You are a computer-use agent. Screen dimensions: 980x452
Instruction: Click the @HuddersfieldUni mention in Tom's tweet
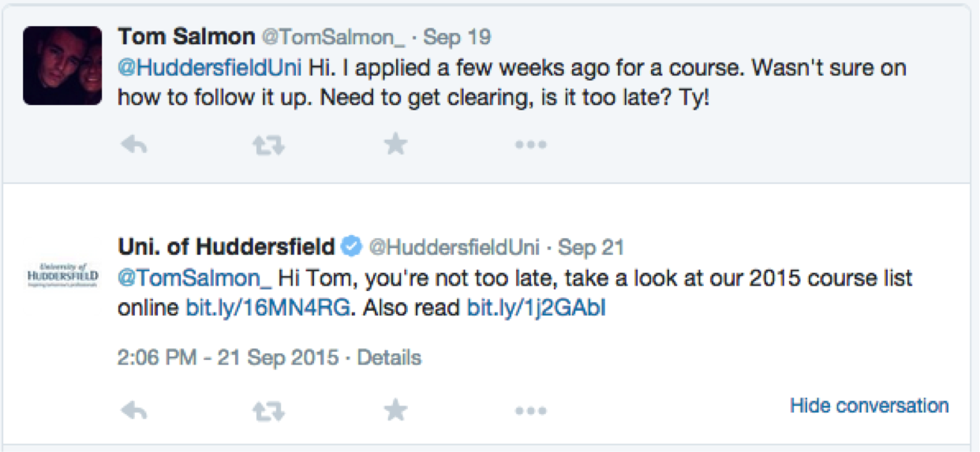point(210,67)
